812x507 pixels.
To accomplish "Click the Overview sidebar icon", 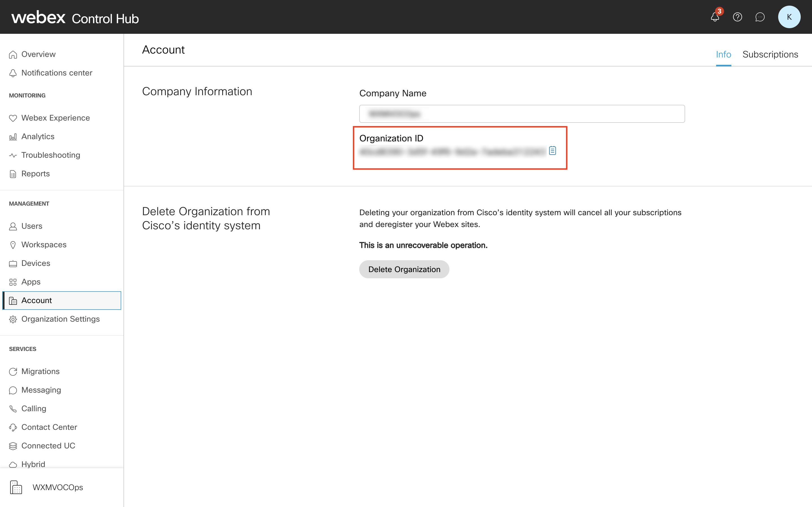I will click(x=13, y=54).
